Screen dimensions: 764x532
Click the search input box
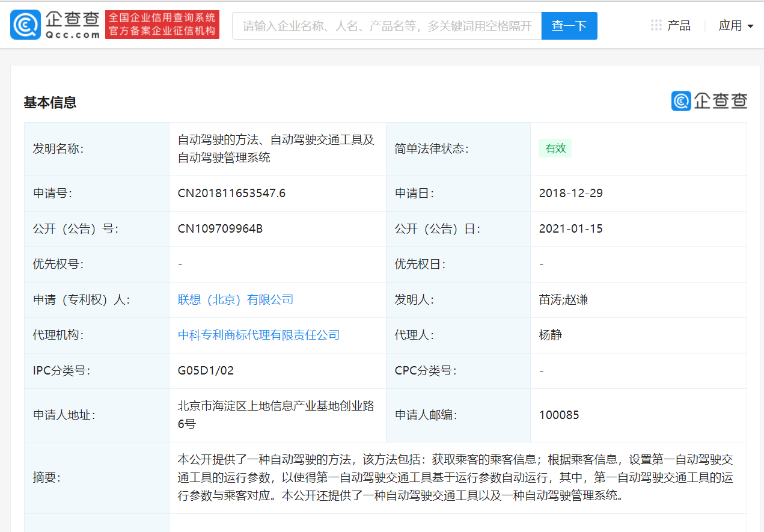(x=385, y=26)
